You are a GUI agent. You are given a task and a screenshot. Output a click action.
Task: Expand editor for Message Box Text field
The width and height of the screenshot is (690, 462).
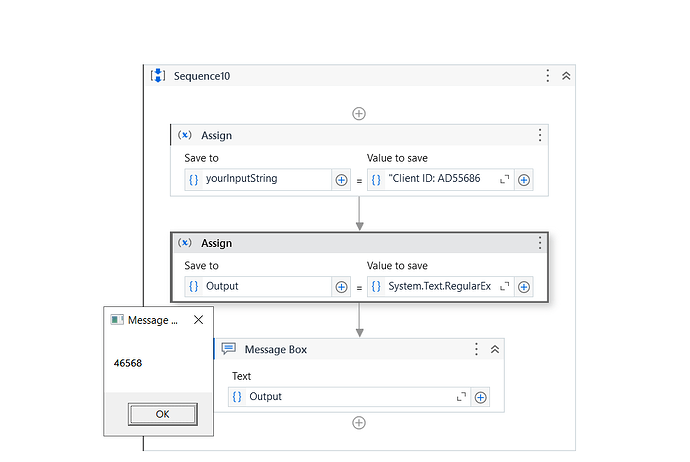pyautogui.click(x=461, y=397)
